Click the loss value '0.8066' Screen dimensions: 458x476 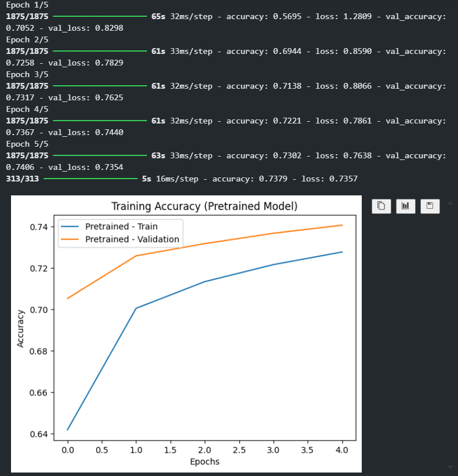click(357, 86)
